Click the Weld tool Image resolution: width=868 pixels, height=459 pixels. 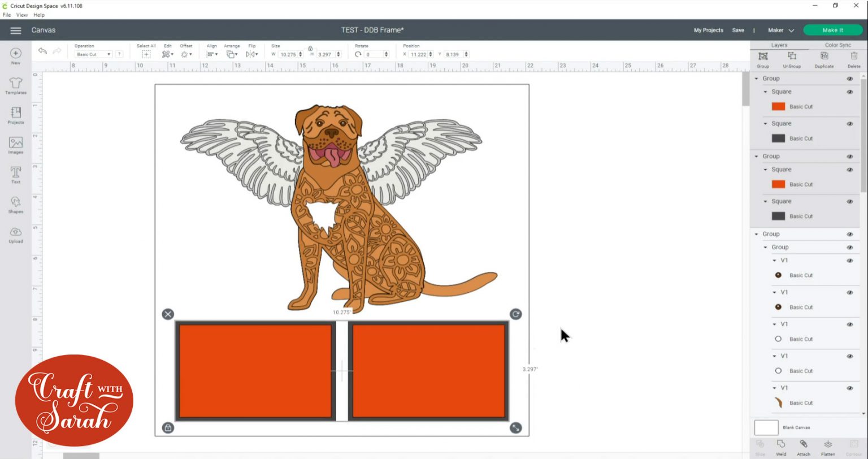pos(781,446)
